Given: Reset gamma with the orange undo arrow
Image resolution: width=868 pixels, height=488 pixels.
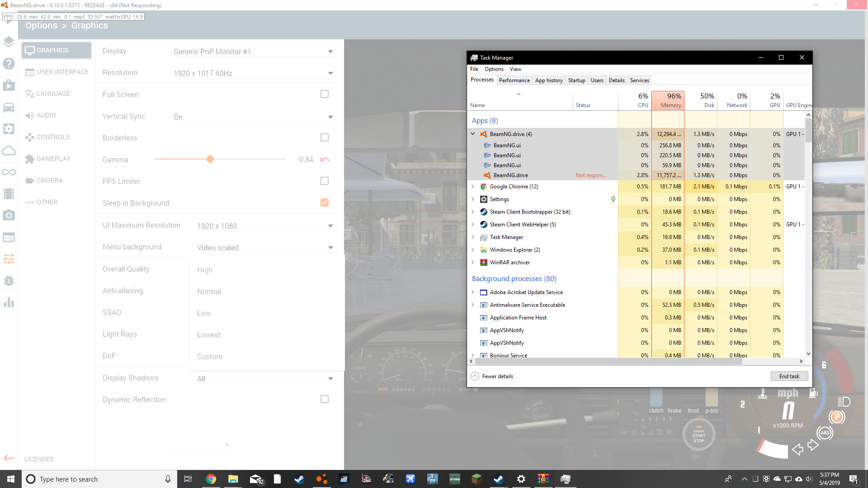Looking at the screenshot, I should pyautogui.click(x=325, y=160).
